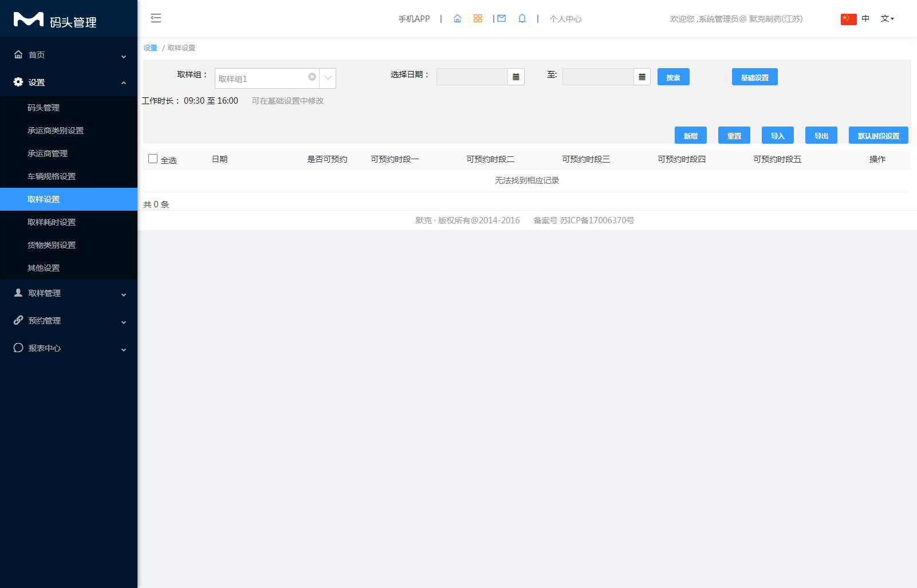
Task: Open 码头管理 submenu item
Action: click(x=69, y=108)
